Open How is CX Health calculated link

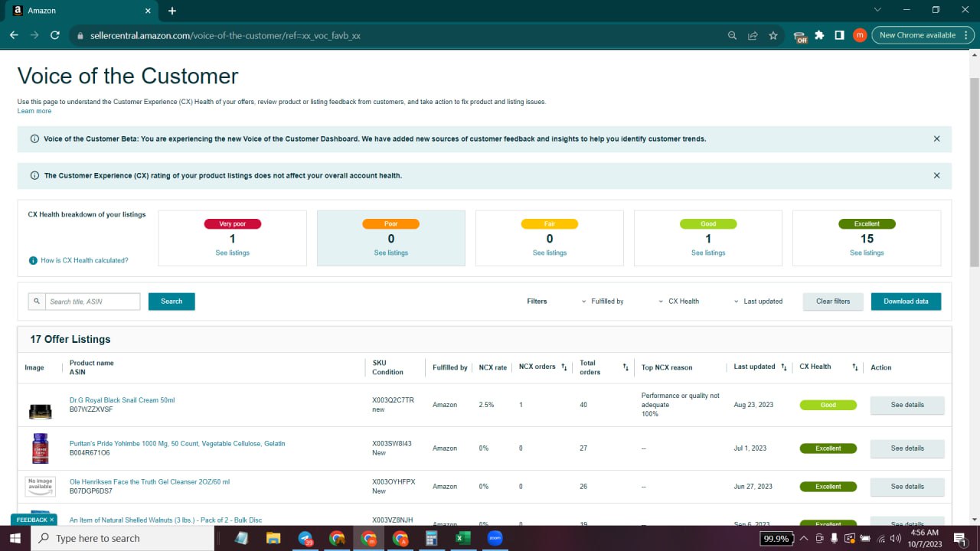[84, 260]
